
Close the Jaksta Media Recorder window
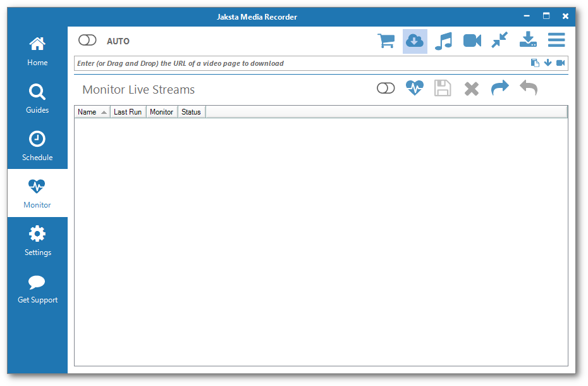pyautogui.click(x=565, y=16)
